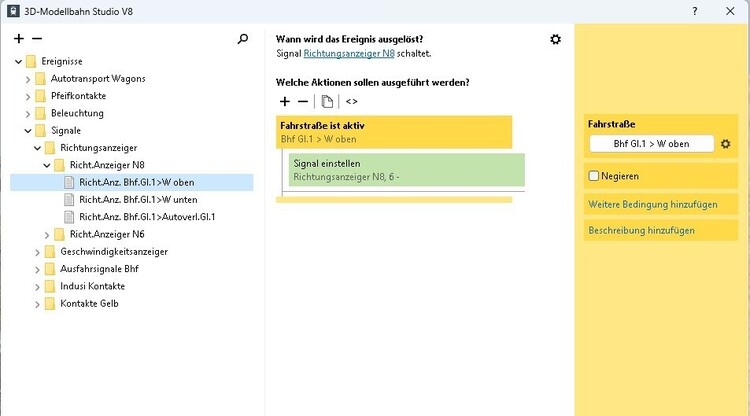The width and height of the screenshot is (750, 416).
Task: Select the Ereignisse root label
Action: (62, 61)
